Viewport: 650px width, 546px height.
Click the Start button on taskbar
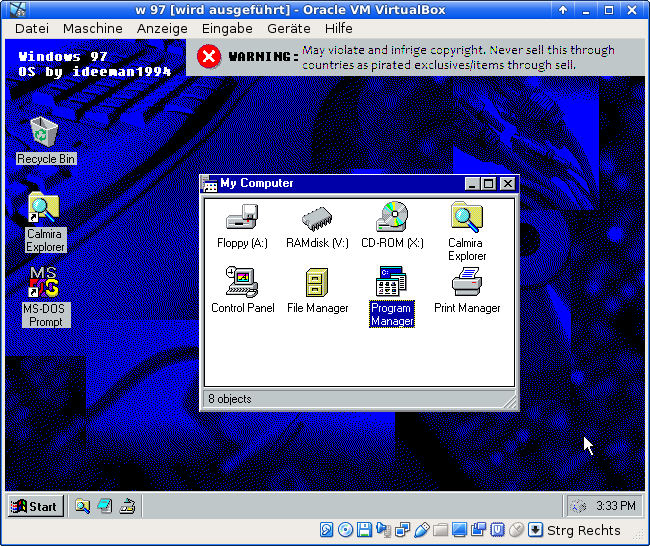(35, 506)
